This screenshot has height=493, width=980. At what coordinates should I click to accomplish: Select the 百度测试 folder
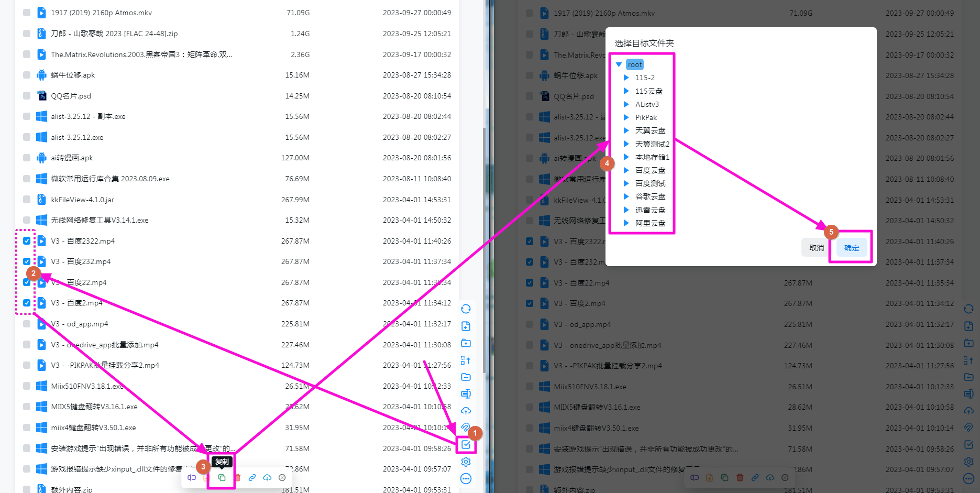point(650,183)
